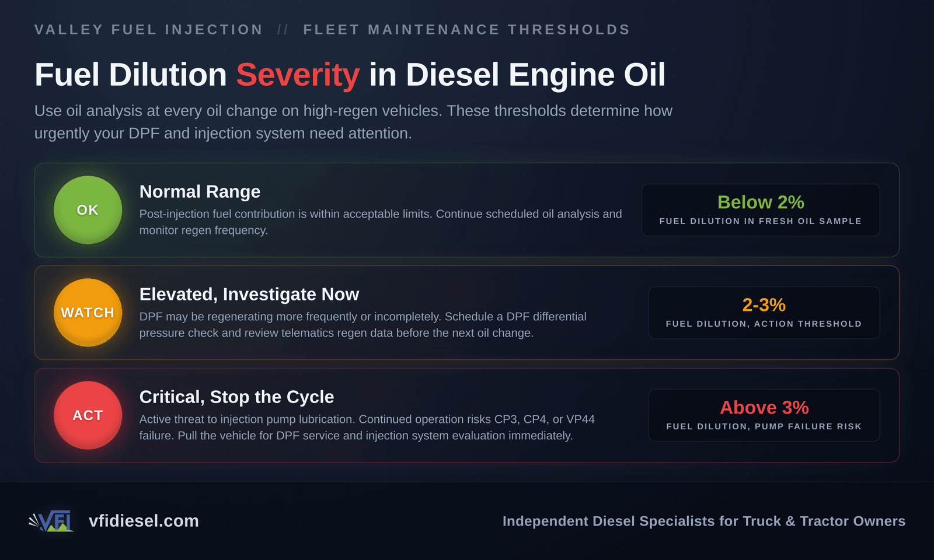
Task: Click the DPF may be regenerating description
Action: click(363, 325)
